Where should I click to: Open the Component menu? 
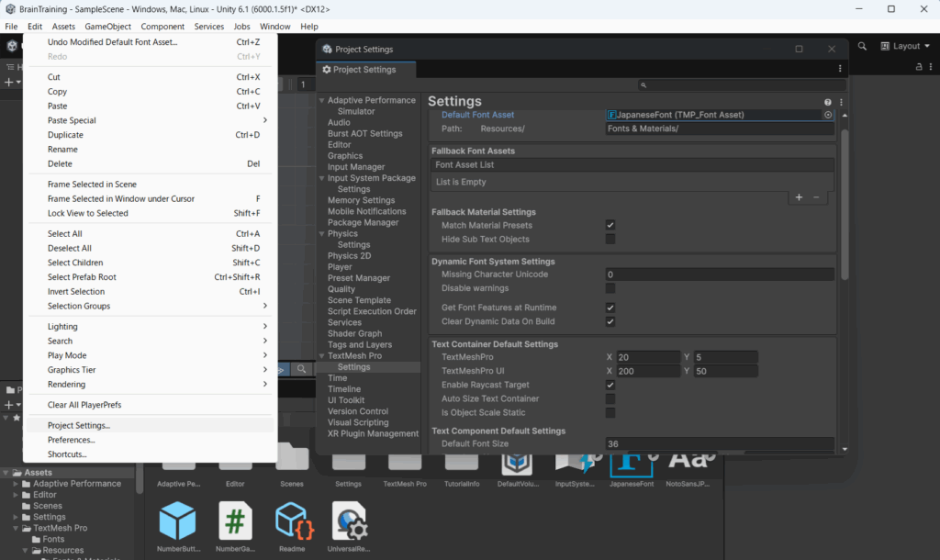pos(162,27)
